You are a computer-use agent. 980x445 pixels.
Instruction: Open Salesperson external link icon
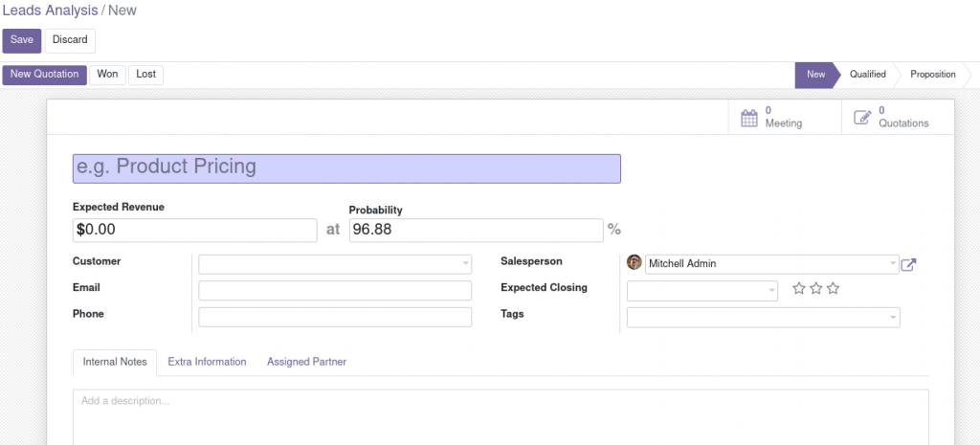click(908, 264)
